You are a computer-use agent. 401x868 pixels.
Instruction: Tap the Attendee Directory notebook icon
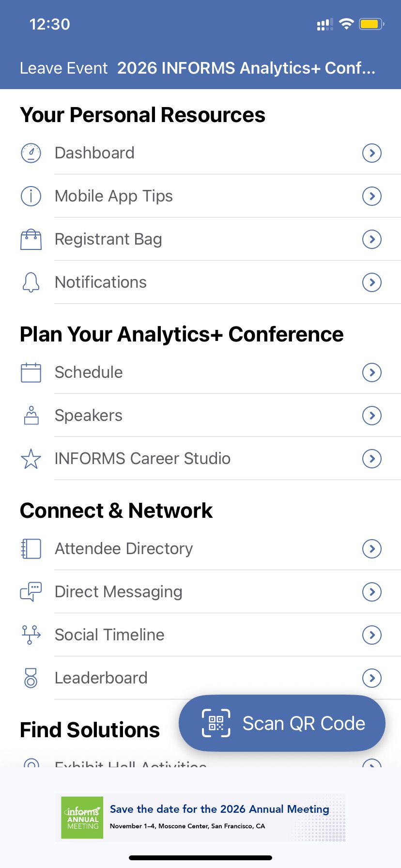pos(31,549)
